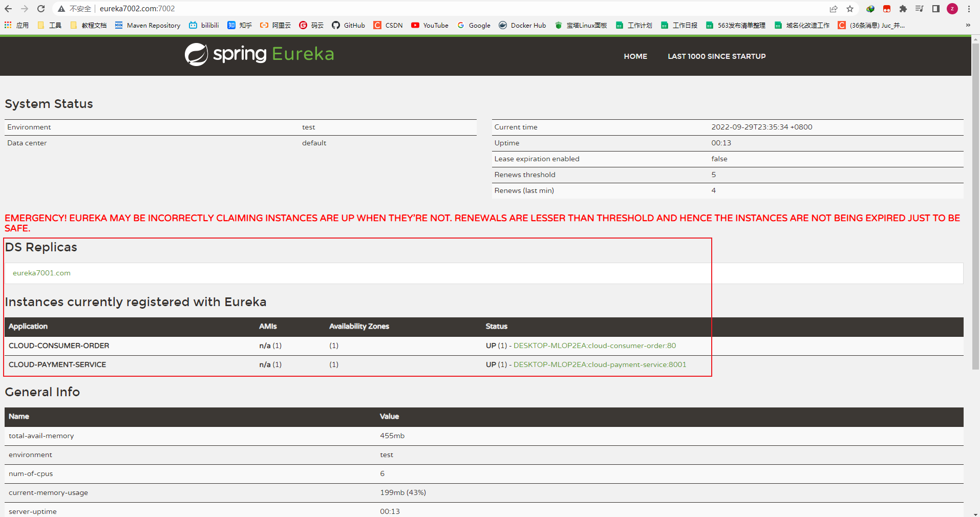Viewport: 980px width, 517px height.
Task: Click the Lease expiration enabled row label
Action: 537,159
